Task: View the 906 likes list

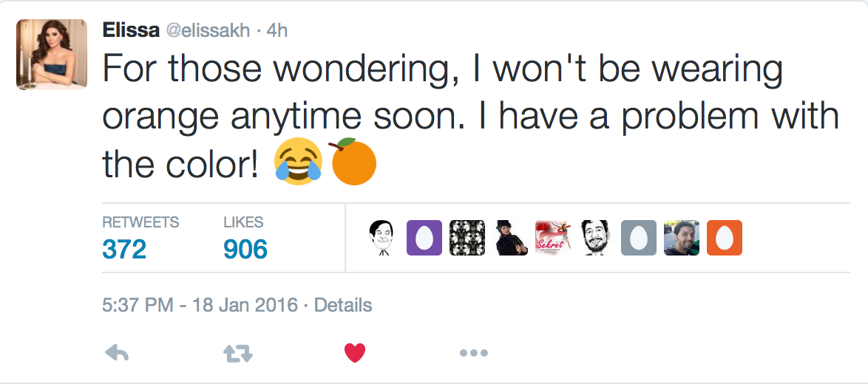Action: click(245, 249)
